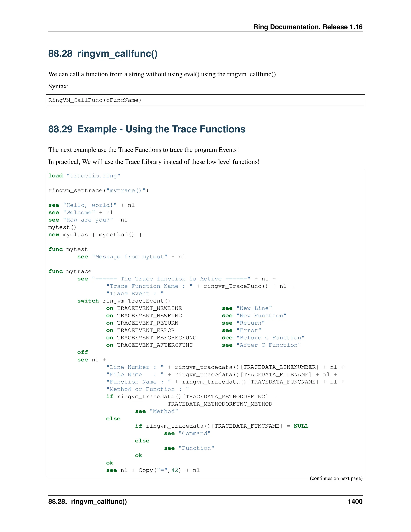
Task: Click heading '88.29 Example - Using the Trace Functions'
Action: click(146, 129)
